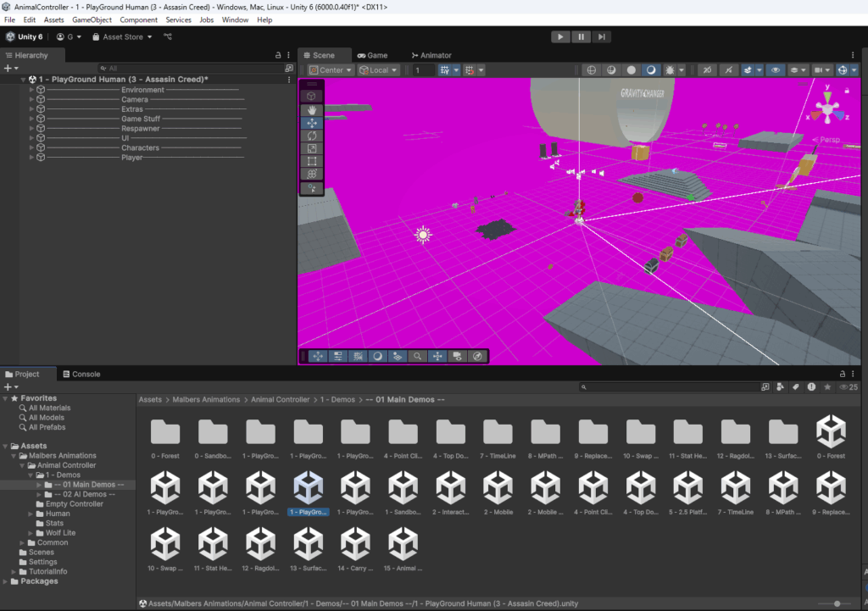Open the GameObject menu
Viewport: 868px width, 611px height.
[x=92, y=19]
